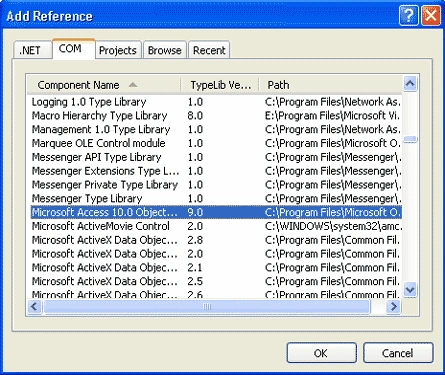The height and width of the screenshot is (375, 445).
Task: Sort by Component Name column header
Action: click(104, 85)
